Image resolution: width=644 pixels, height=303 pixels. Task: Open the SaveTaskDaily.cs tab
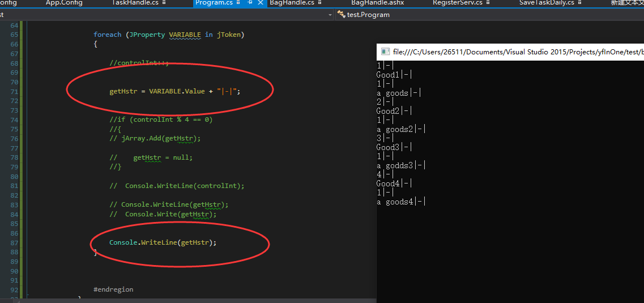tap(547, 3)
